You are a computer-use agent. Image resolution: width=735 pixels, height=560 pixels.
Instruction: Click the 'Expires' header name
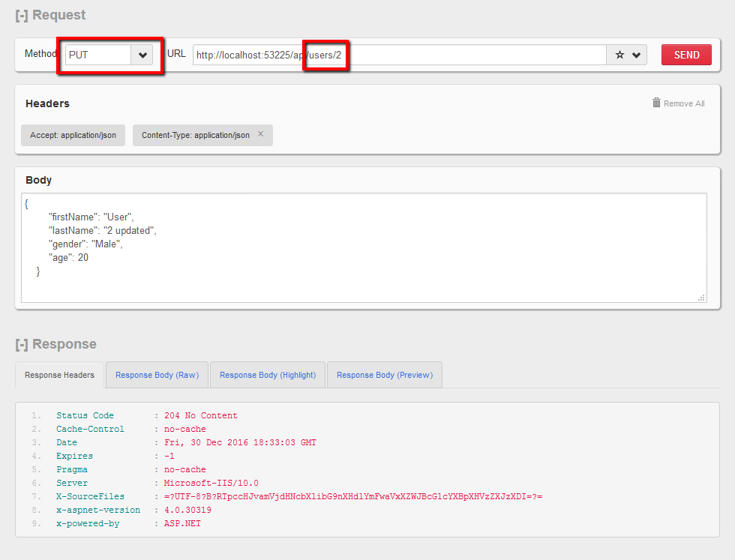click(x=74, y=457)
